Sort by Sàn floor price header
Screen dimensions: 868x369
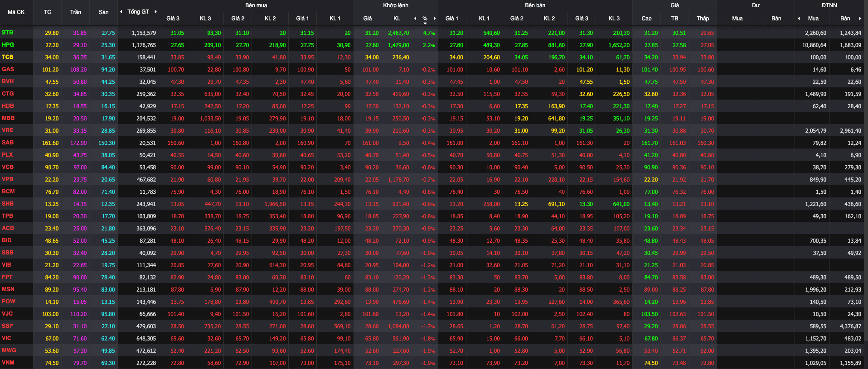pos(104,12)
